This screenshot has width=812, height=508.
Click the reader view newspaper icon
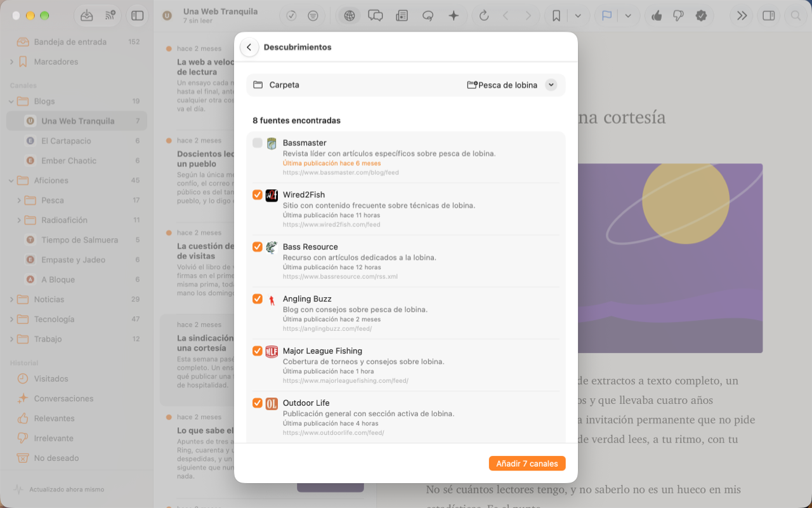click(402, 16)
